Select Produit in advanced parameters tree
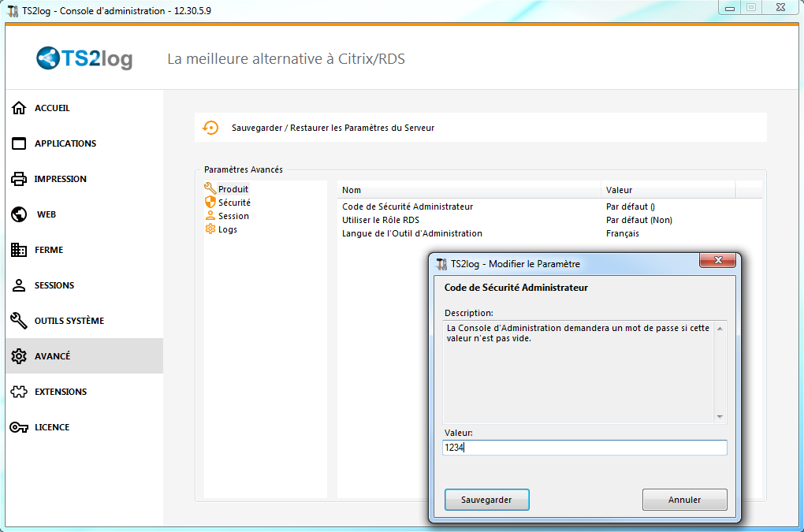 [x=233, y=189]
